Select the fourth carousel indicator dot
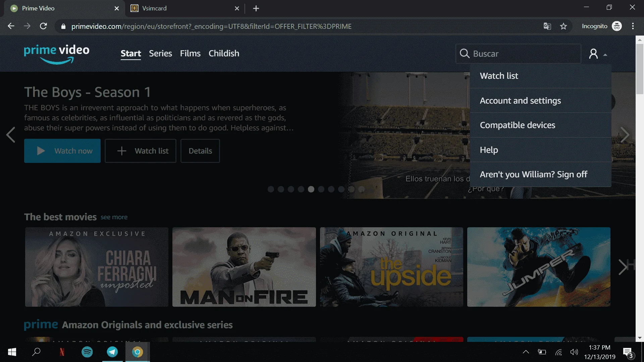Image resolution: width=644 pixels, height=362 pixels. coord(301,189)
